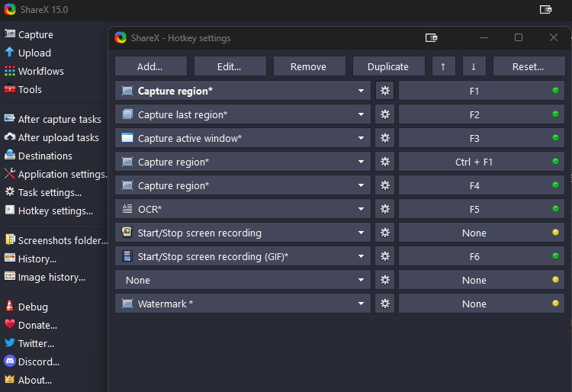Click the Destinations drive icon

point(10,155)
